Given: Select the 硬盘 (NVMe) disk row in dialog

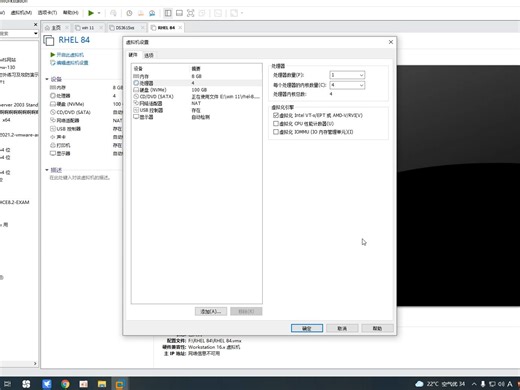Looking at the screenshot, I should [x=197, y=90].
